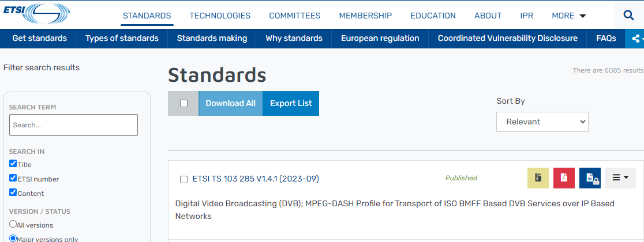This screenshot has width=644, height=242.
Task: Open the hamburger options menu for result
Action: (x=620, y=178)
